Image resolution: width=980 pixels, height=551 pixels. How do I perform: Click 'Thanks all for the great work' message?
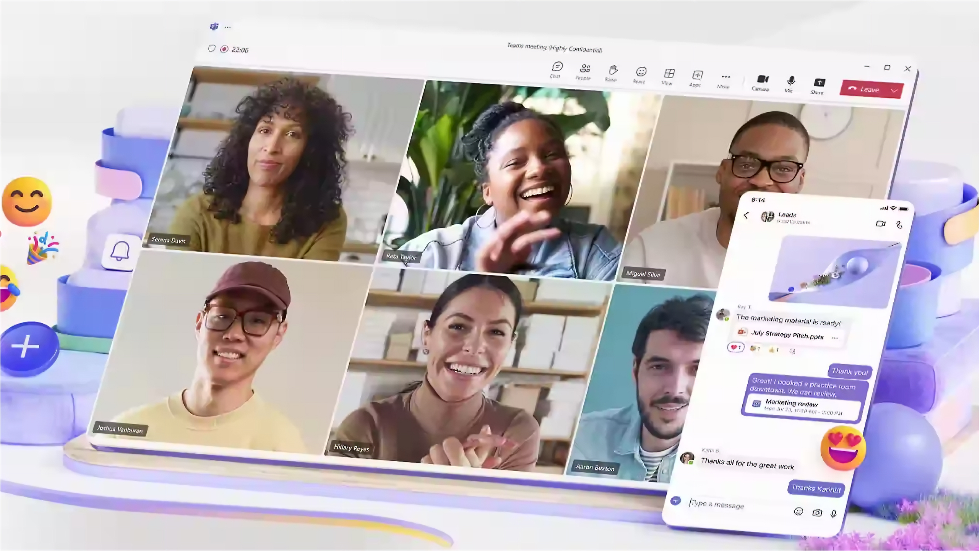pyautogui.click(x=747, y=463)
